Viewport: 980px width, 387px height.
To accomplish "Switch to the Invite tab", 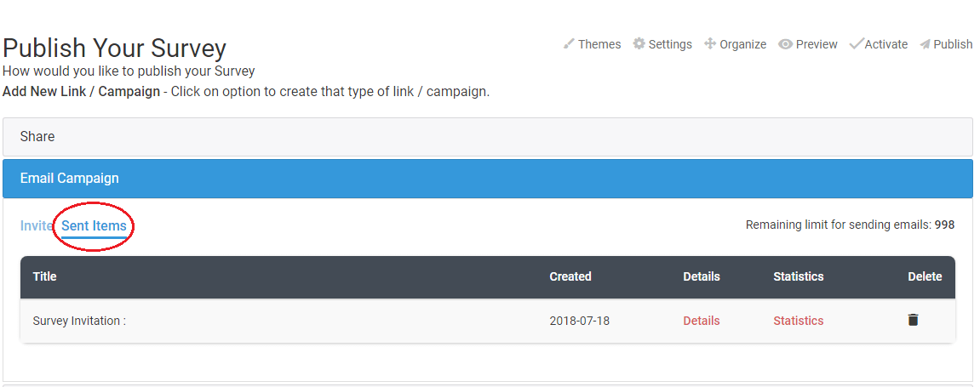I will tap(37, 226).
